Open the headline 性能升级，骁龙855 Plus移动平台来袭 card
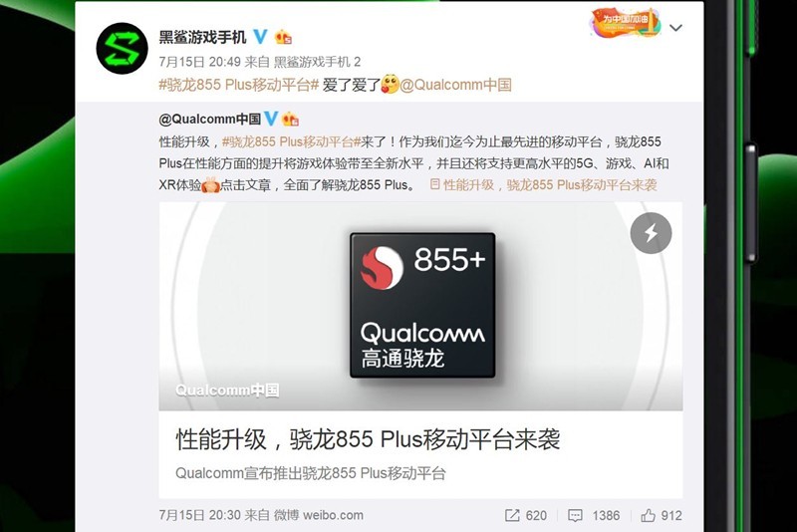 [x=368, y=439]
